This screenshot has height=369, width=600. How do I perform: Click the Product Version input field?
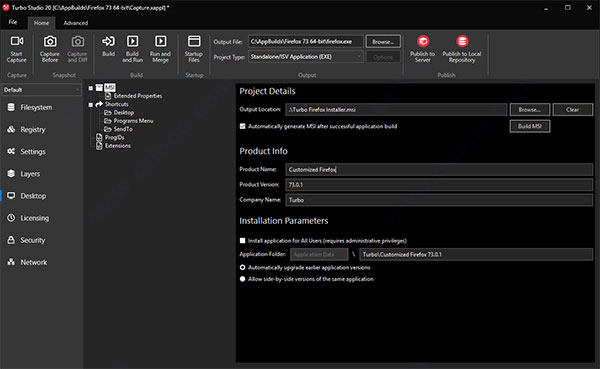[439, 185]
